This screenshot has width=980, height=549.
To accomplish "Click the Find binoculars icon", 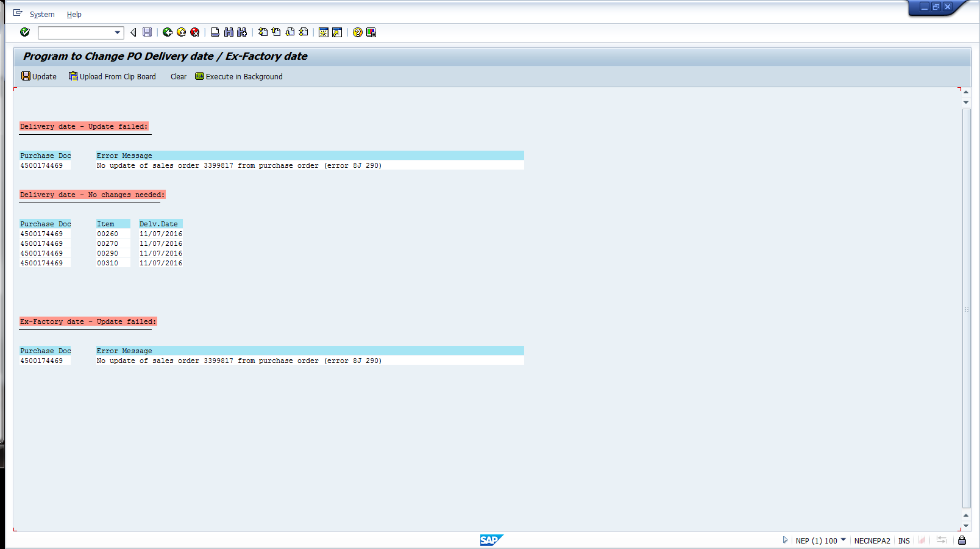I will [x=229, y=32].
